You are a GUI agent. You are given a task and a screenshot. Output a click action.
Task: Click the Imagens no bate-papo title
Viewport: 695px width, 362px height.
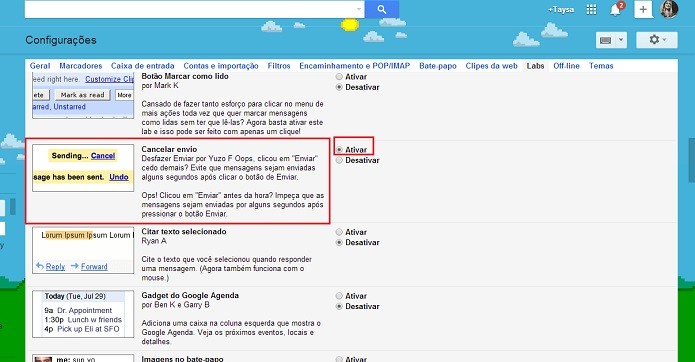(x=183, y=359)
